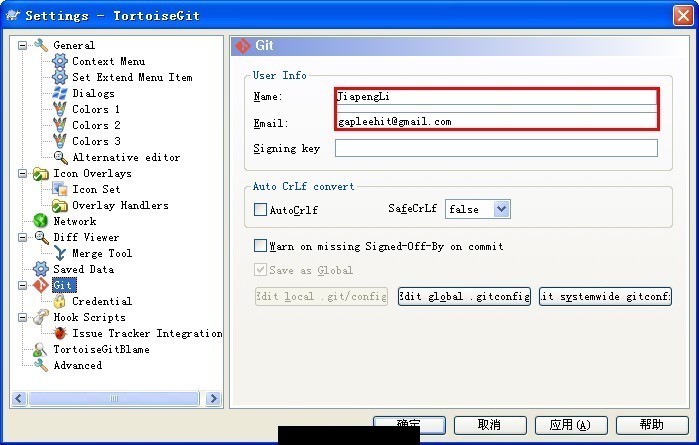This screenshot has height=445, width=699.
Task: Click Edit global .gitconfig button
Action: tap(464, 297)
